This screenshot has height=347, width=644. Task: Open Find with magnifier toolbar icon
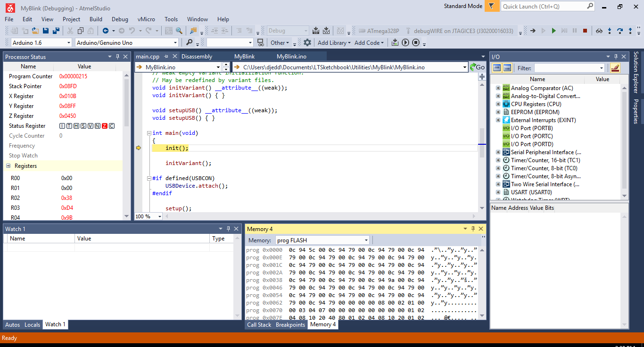(179, 31)
